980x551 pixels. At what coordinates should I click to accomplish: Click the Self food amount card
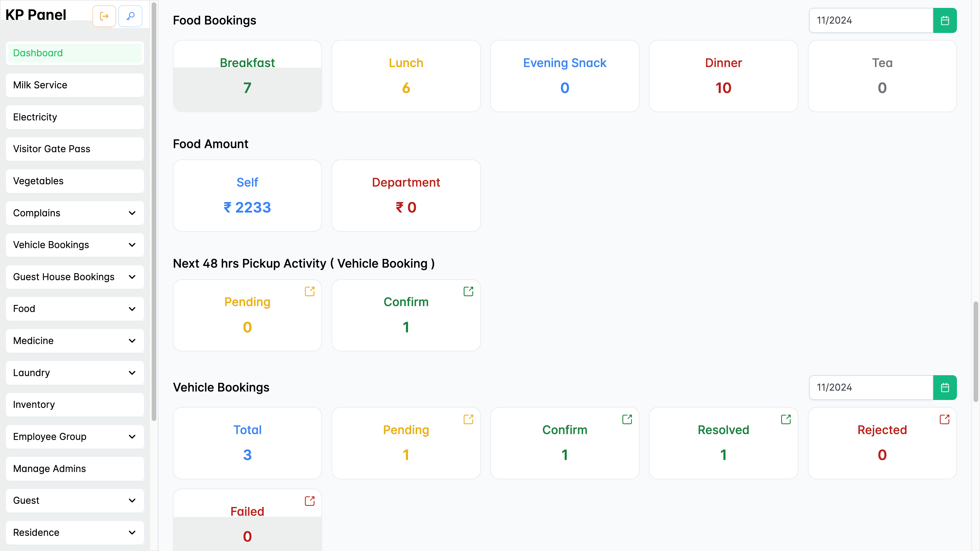point(247,195)
